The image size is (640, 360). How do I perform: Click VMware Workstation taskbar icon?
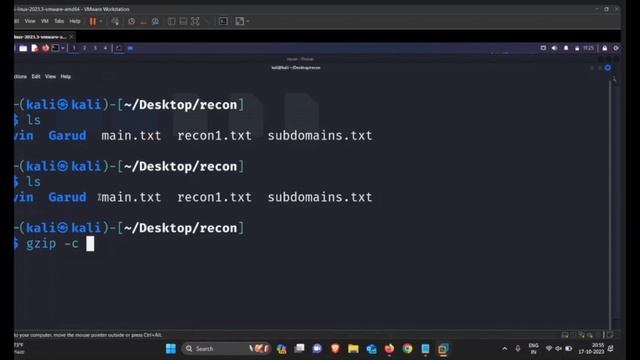click(x=443, y=349)
